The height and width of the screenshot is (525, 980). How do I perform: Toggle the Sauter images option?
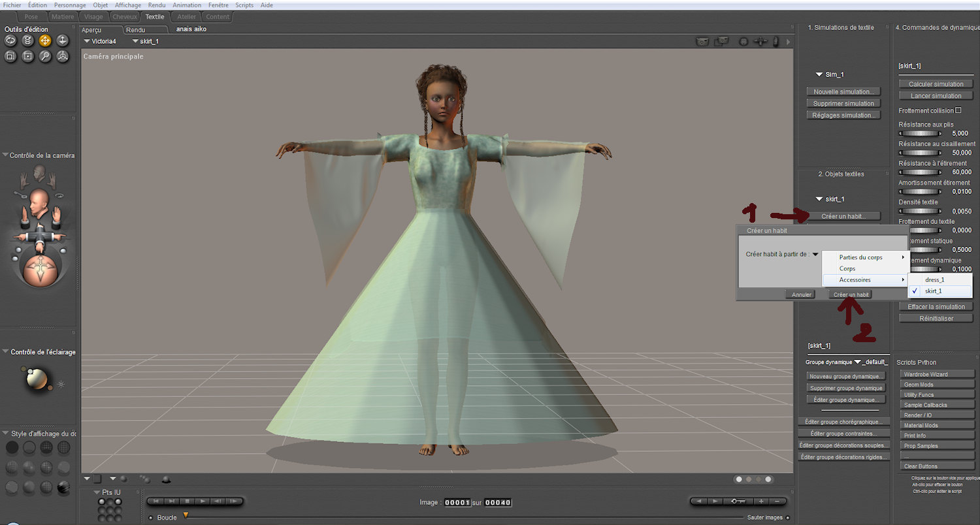[787, 518]
